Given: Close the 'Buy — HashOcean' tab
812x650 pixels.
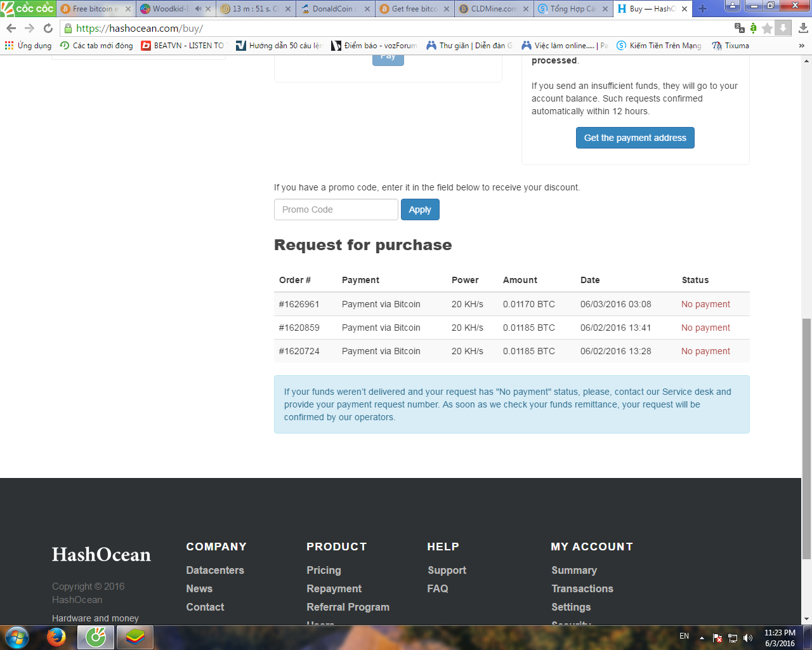Looking at the screenshot, I should (x=684, y=9).
